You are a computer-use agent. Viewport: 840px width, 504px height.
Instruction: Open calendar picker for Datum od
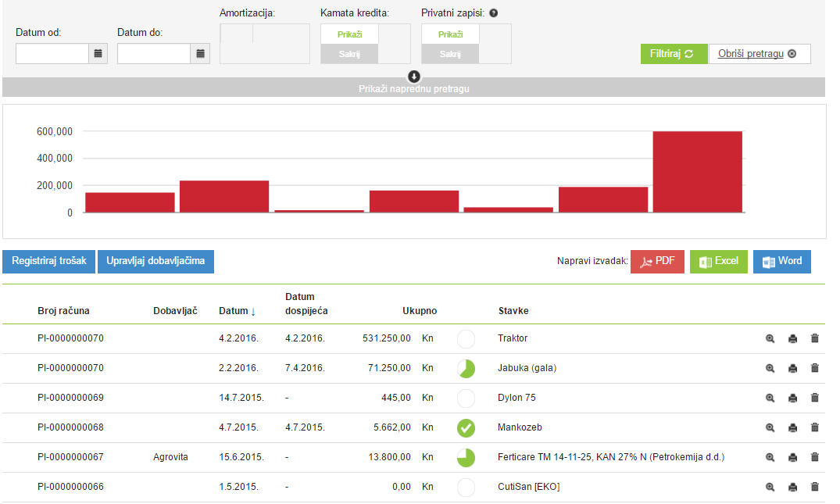click(98, 53)
